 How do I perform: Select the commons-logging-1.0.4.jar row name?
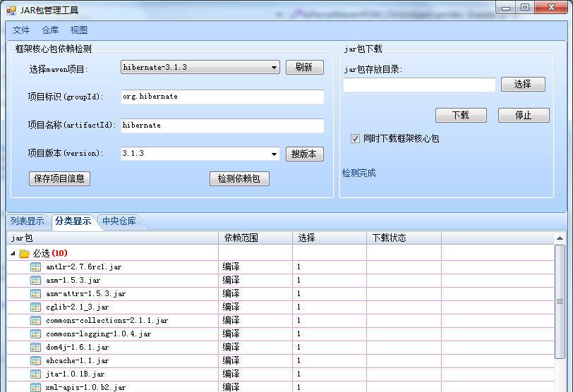click(x=99, y=333)
